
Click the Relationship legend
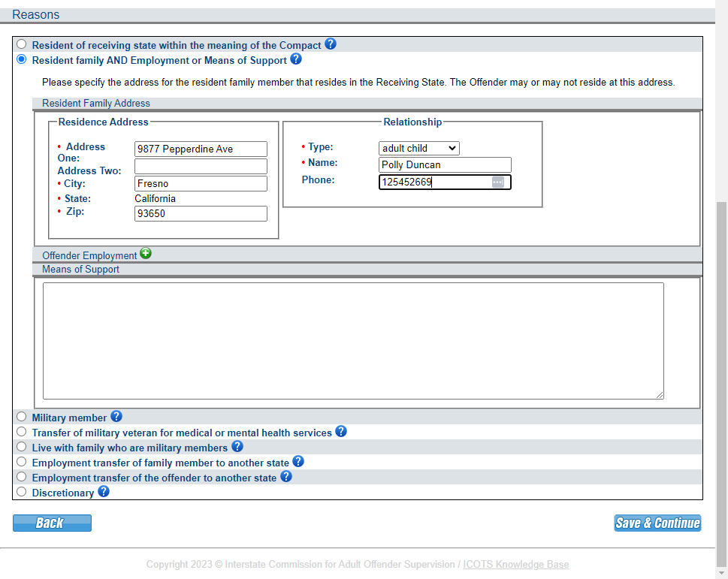pos(412,122)
